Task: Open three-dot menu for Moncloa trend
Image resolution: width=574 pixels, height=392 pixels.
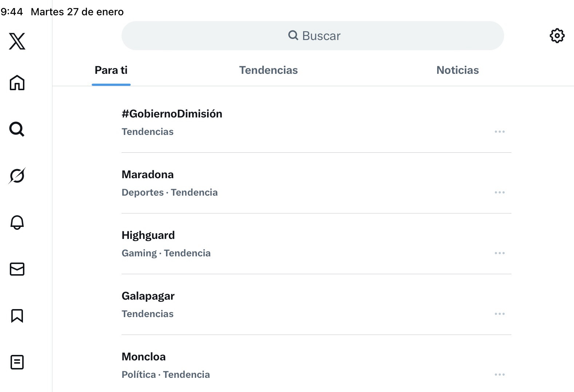Action: click(x=499, y=375)
